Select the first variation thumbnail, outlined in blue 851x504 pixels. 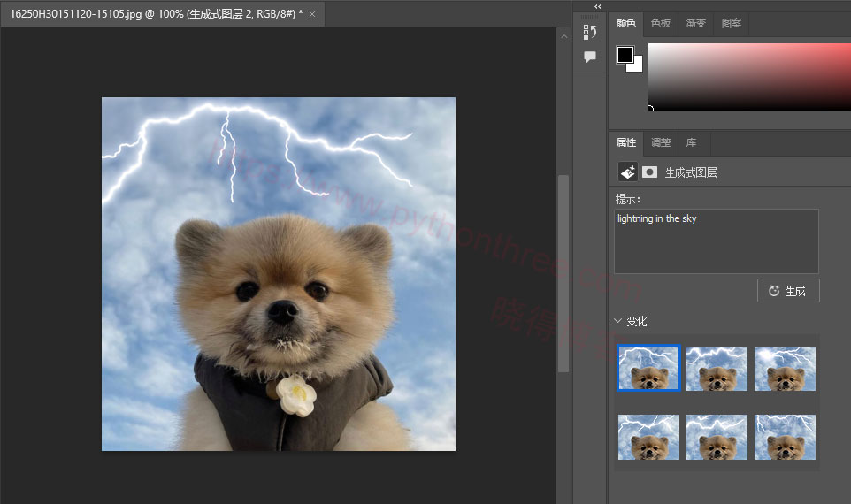[648, 369]
